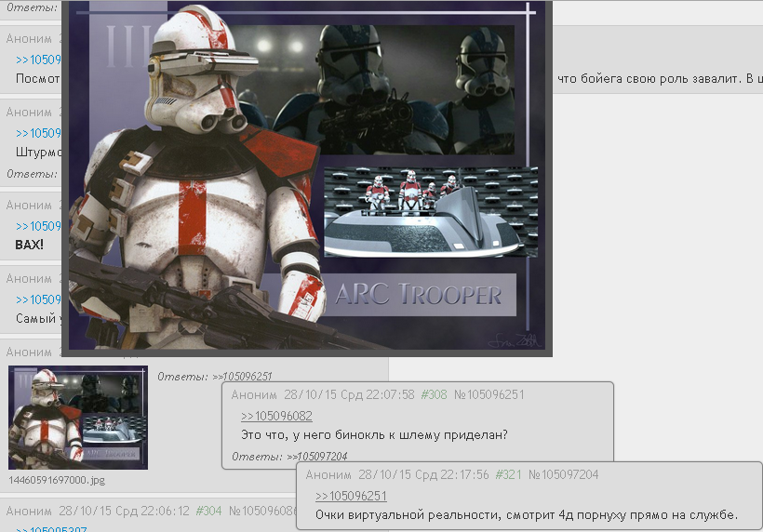
Task: Follow the quoted link >>105096082
Action: (276, 417)
